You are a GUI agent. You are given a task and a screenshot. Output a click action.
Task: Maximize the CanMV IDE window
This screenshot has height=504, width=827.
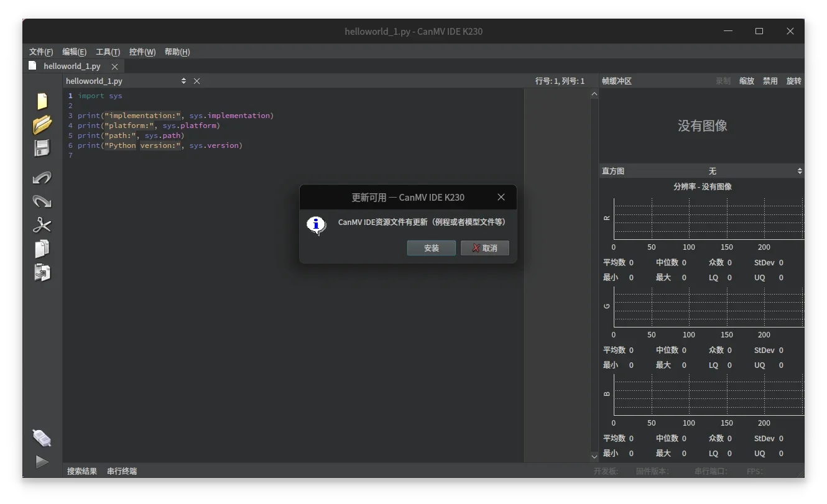click(x=759, y=31)
